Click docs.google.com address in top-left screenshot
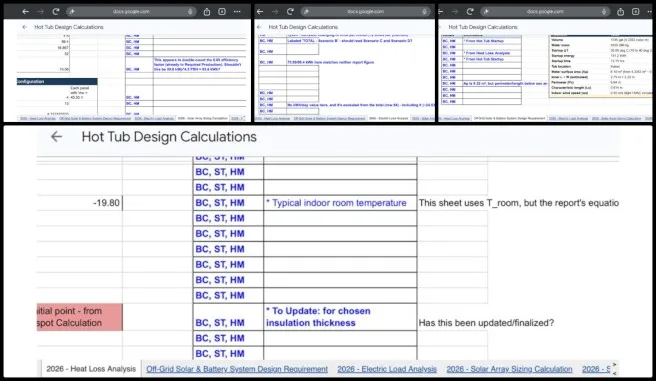This screenshot has width=656, height=381. pos(131,12)
